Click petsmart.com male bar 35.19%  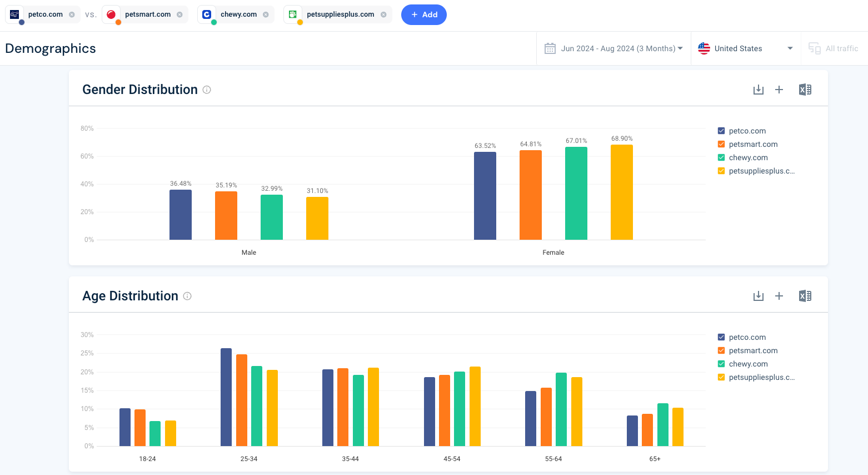coord(226,216)
